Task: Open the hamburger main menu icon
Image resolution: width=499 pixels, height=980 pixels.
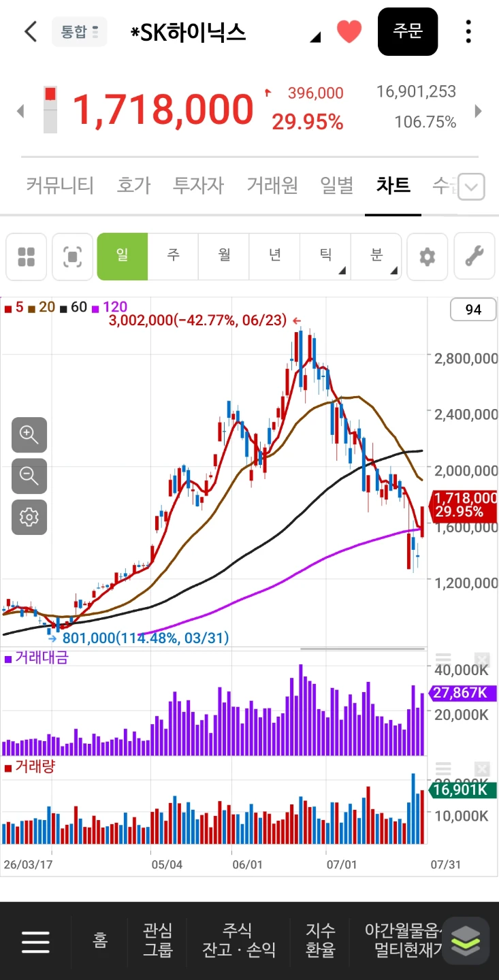Action: click(x=35, y=941)
